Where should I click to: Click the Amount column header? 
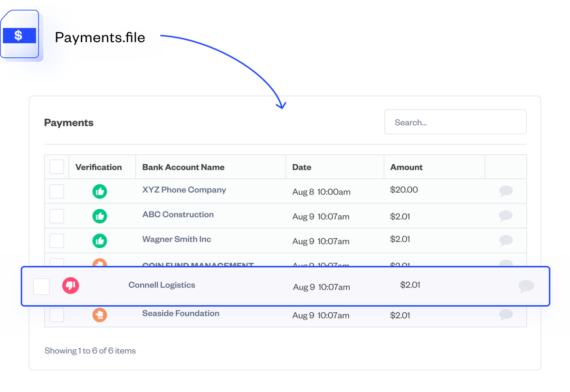406,167
